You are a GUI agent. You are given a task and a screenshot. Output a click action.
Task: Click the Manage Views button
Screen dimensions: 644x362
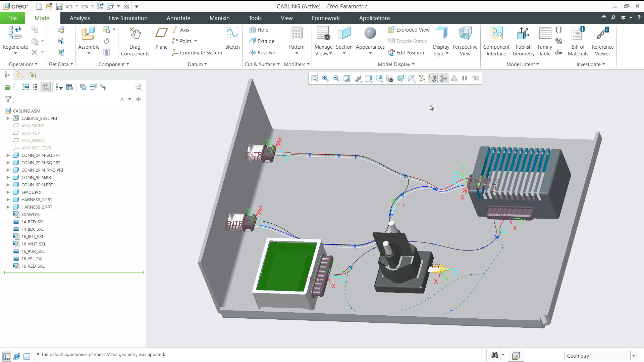[323, 41]
